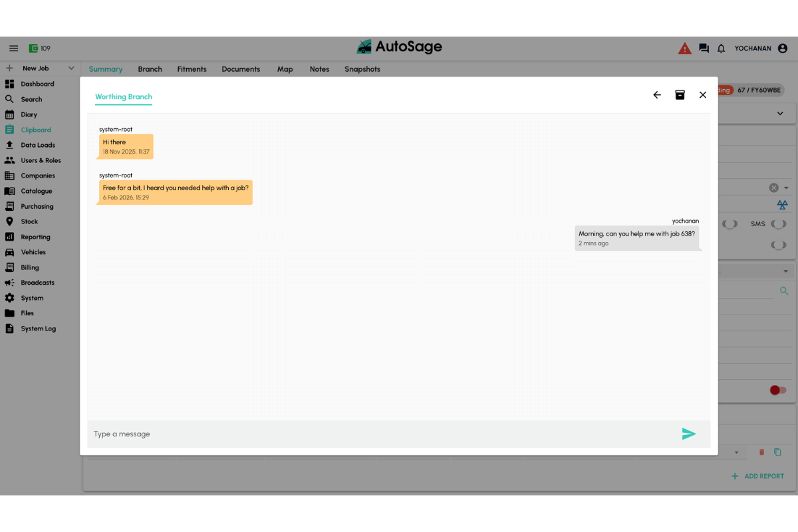
Task: Close the chat dialog
Action: tap(702, 95)
